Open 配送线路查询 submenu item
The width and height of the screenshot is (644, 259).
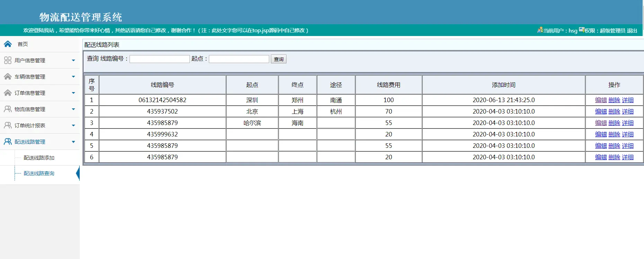pos(39,173)
